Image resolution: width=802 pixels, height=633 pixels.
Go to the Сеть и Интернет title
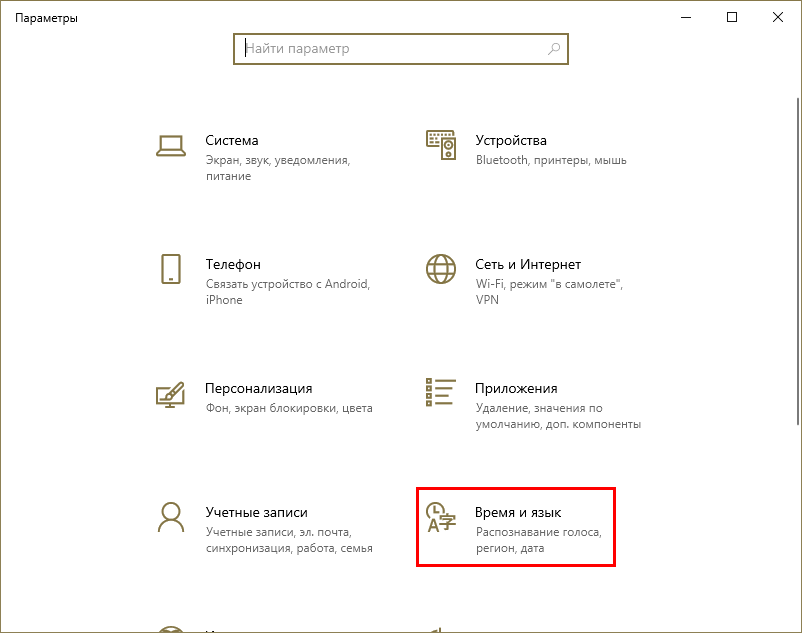(528, 265)
